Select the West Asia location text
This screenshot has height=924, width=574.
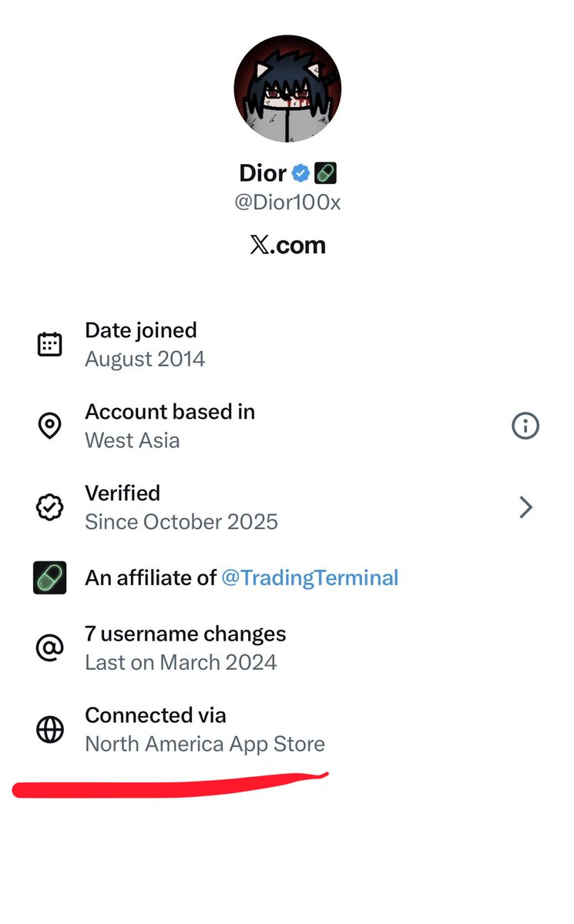click(x=133, y=440)
